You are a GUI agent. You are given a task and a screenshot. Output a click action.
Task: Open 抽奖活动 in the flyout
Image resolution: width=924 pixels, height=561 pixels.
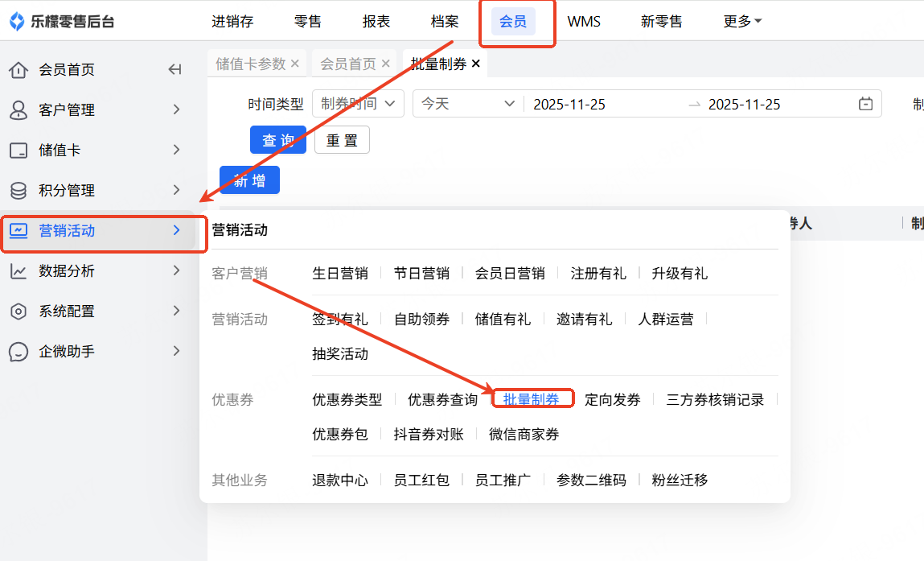point(340,353)
